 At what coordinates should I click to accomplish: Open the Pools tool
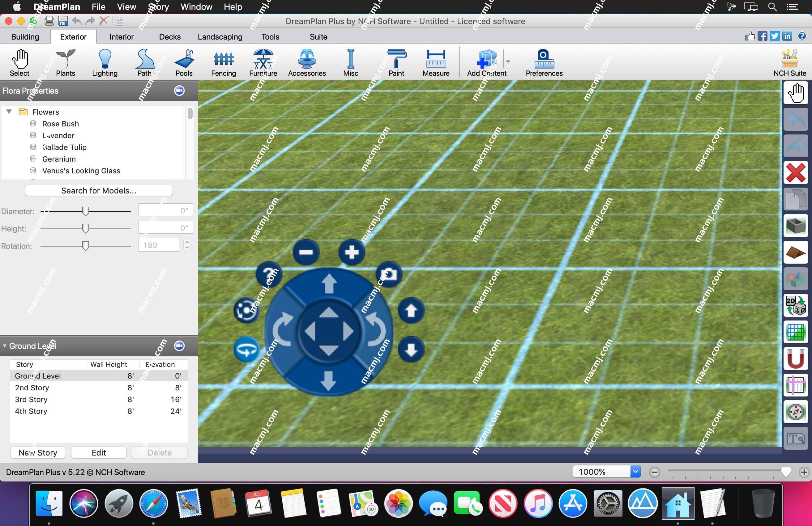[x=184, y=62]
